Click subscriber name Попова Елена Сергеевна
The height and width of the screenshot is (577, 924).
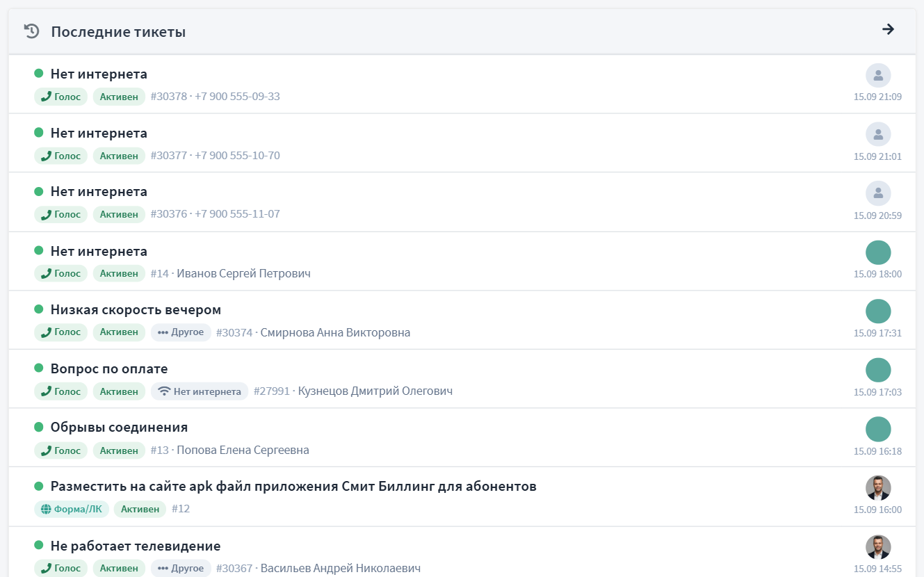pyautogui.click(x=243, y=450)
